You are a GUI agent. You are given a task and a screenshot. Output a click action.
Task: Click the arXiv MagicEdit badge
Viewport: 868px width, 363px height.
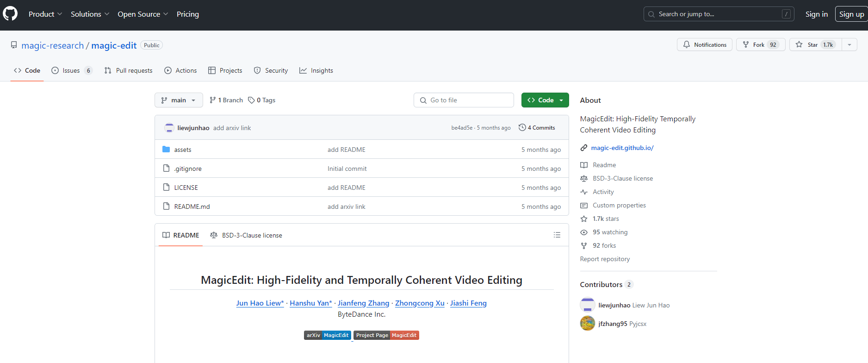click(328, 335)
